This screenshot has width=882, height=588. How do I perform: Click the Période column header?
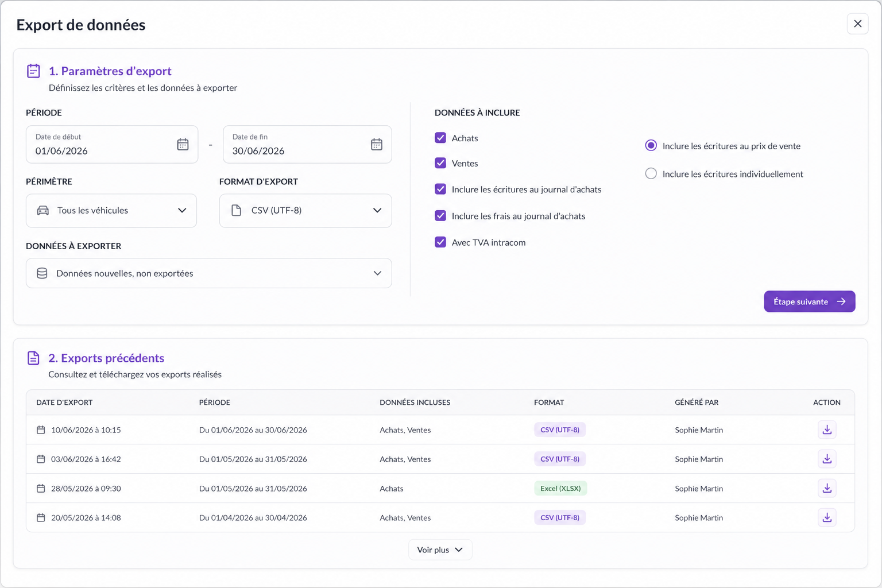[x=215, y=403]
